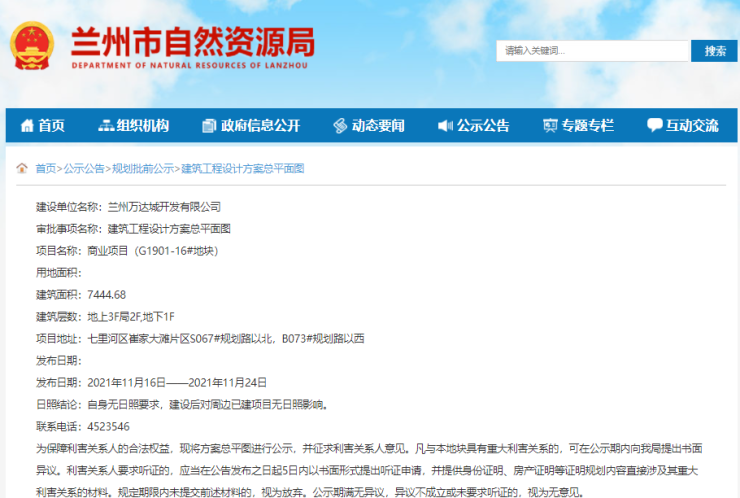
Task: Click the 兰州市自然资源局 site title
Action: [x=193, y=42]
